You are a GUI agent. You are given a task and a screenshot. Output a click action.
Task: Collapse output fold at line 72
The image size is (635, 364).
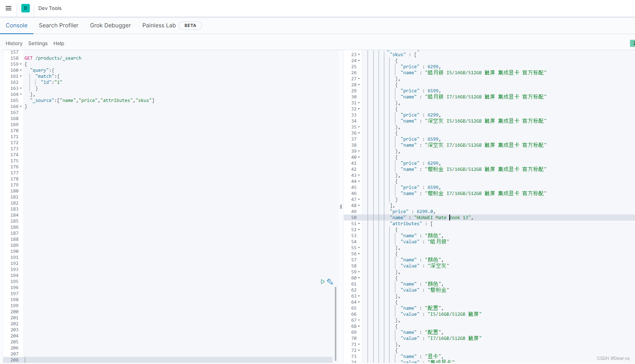(x=359, y=351)
